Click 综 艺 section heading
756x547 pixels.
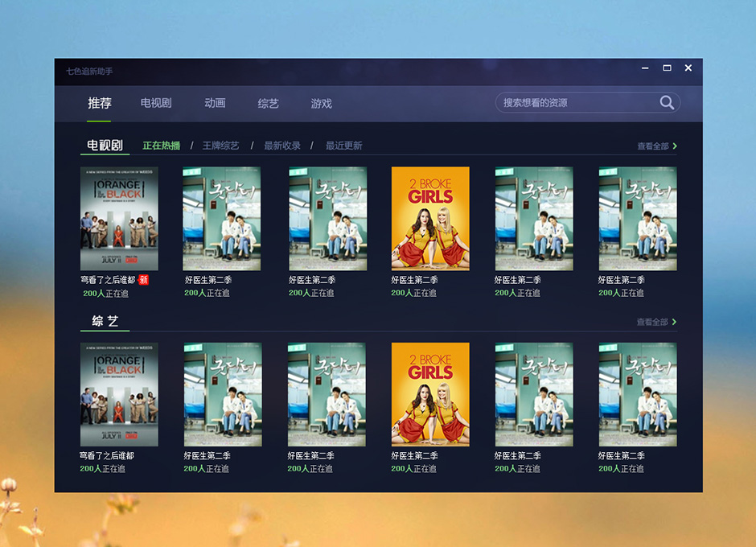pos(105,321)
